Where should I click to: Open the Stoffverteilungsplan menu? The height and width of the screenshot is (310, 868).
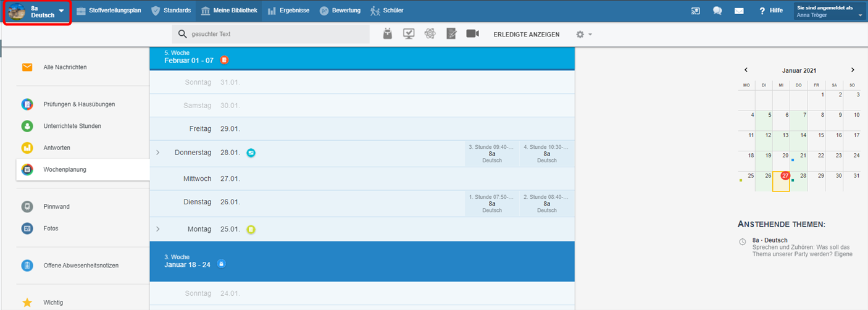(x=109, y=10)
